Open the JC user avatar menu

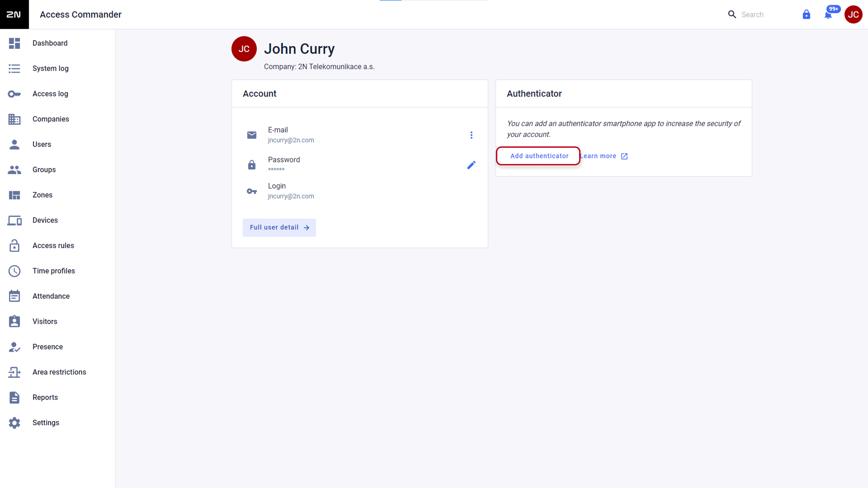coord(853,14)
